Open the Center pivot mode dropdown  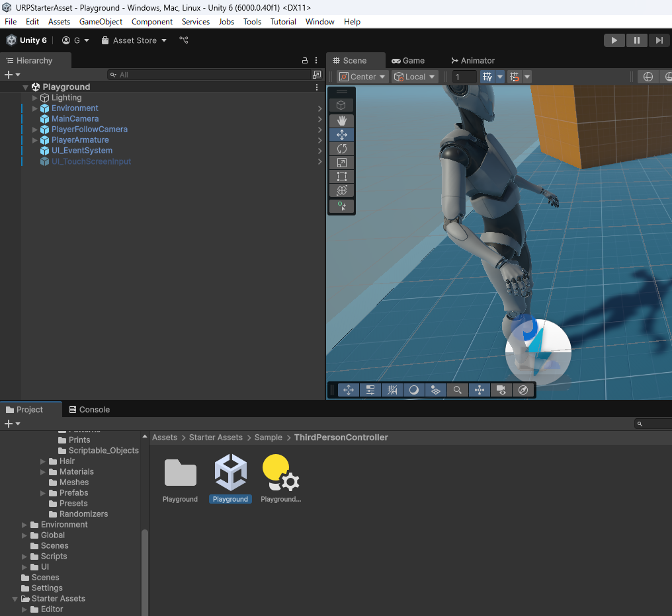tap(362, 77)
